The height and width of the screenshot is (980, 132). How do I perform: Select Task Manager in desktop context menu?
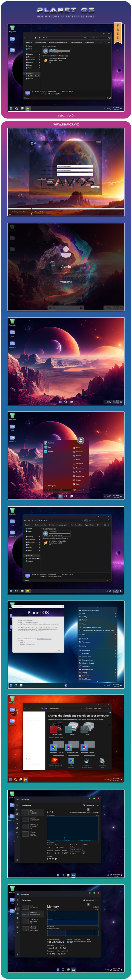click(x=97, y=679)
